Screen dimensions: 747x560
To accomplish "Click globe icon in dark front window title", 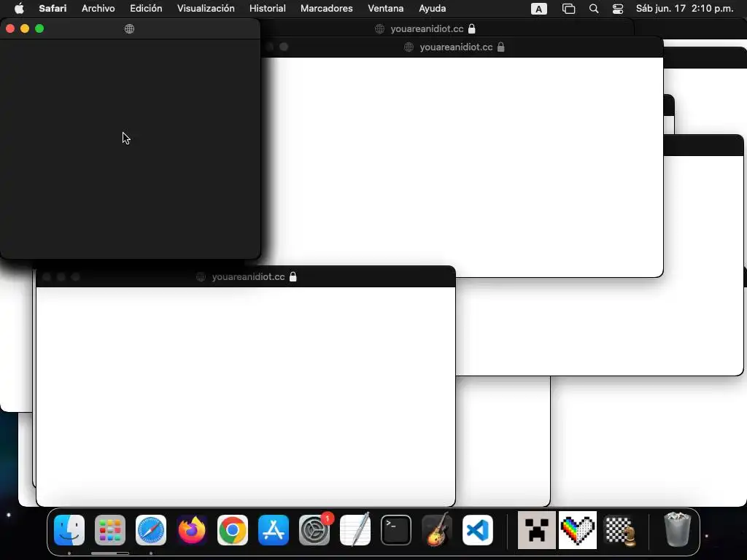I will [x=129, y=28].
